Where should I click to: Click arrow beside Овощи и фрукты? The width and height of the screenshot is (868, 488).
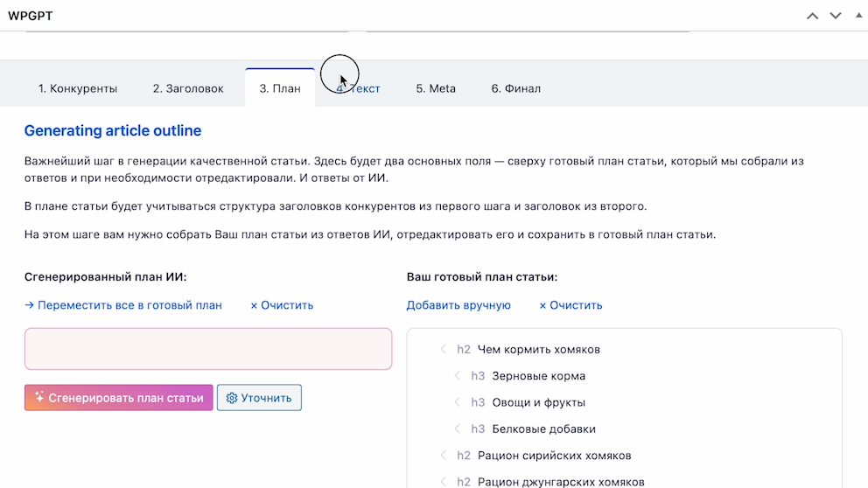click(x=458, y=402)
